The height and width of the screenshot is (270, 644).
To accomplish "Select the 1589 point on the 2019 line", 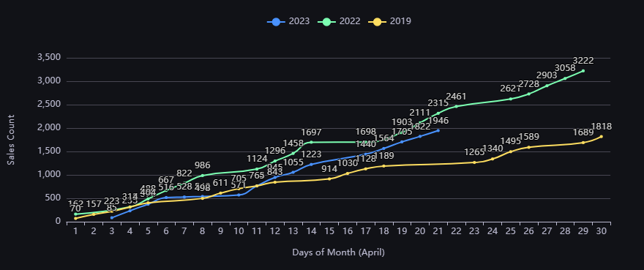I will tap(528, 147).
